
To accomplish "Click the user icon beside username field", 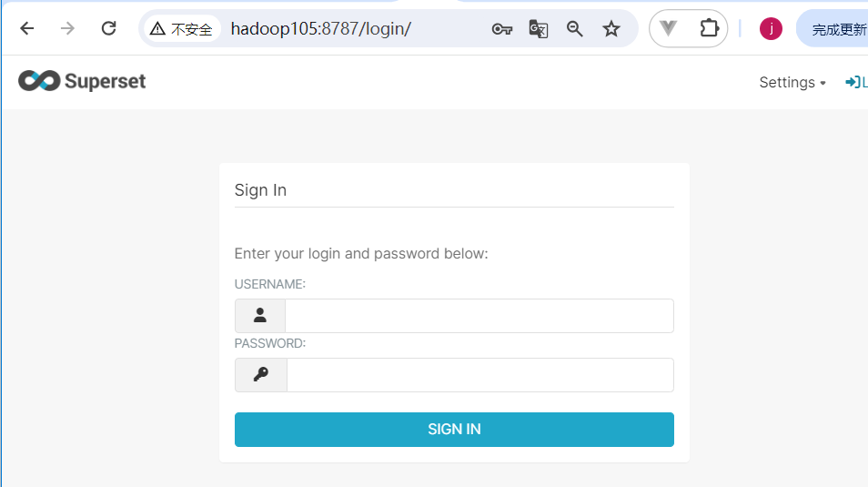I will pos(260,316).
